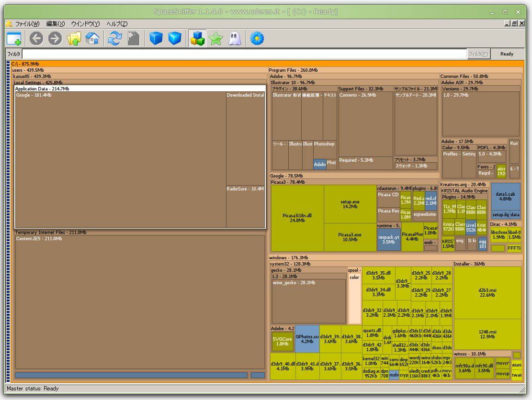Click the フィルタ(F) button

point(478,54)
